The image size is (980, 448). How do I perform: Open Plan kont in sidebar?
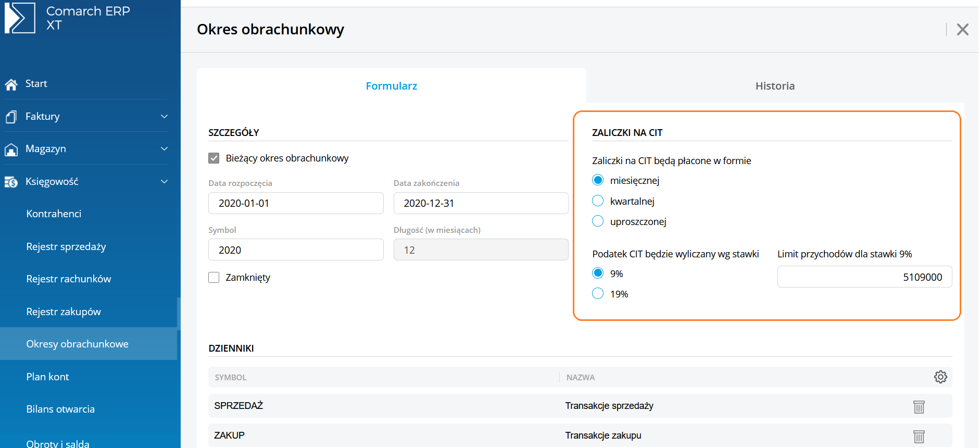point(48,377)
